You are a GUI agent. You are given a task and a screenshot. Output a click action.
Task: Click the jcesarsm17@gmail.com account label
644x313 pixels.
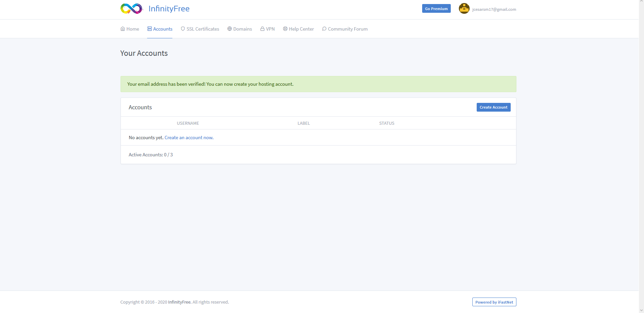pos(494,9)
